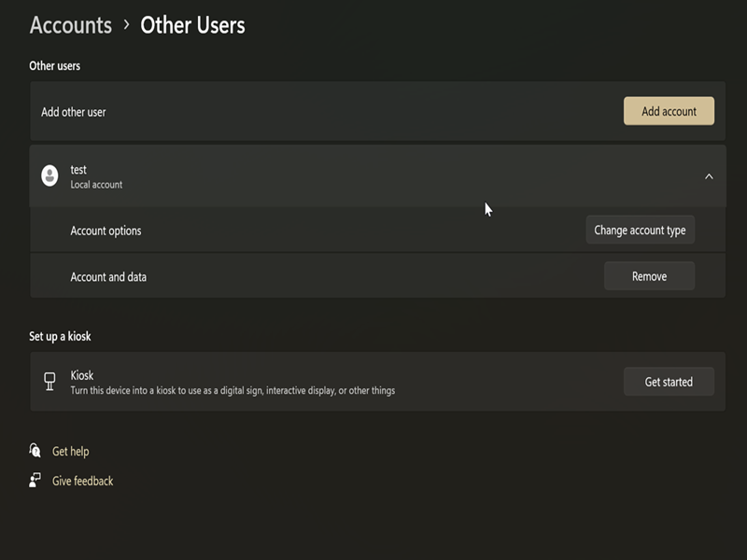Click the test user avatar icon
This screenshot has height=560, width=747.
click(49, 175)
